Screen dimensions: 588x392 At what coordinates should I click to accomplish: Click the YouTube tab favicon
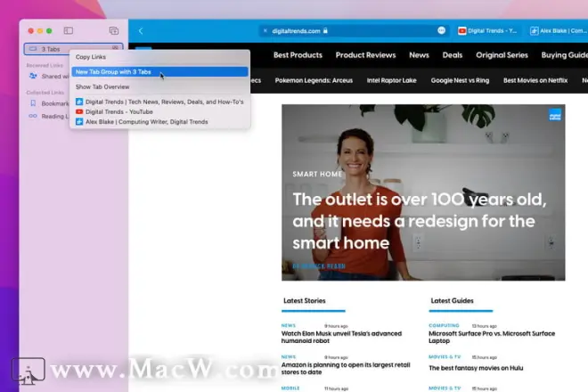pos(462,31)
